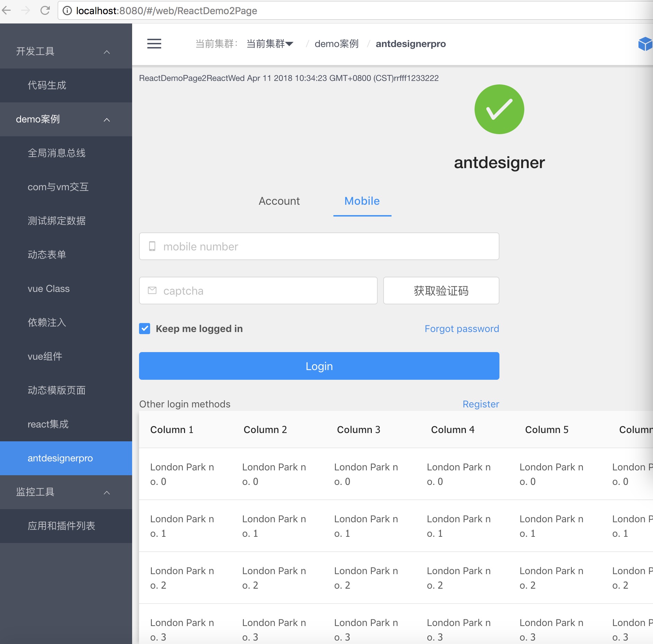Click the demo案例 breadcrumb

tap(337, 44)
